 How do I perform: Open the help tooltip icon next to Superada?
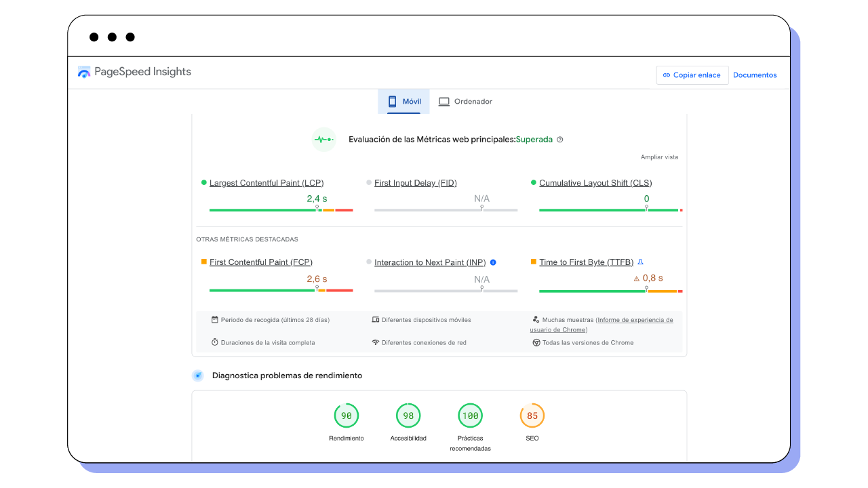coord(559,139)
